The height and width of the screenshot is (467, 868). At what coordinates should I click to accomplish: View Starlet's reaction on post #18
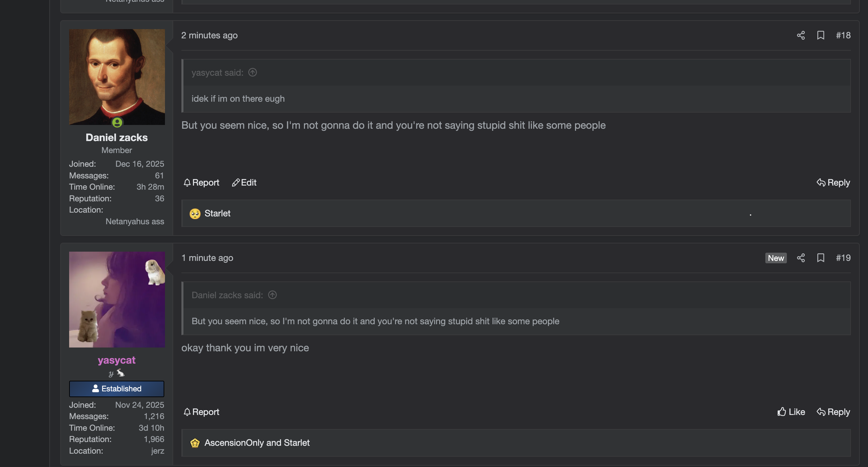pos(217,213)
